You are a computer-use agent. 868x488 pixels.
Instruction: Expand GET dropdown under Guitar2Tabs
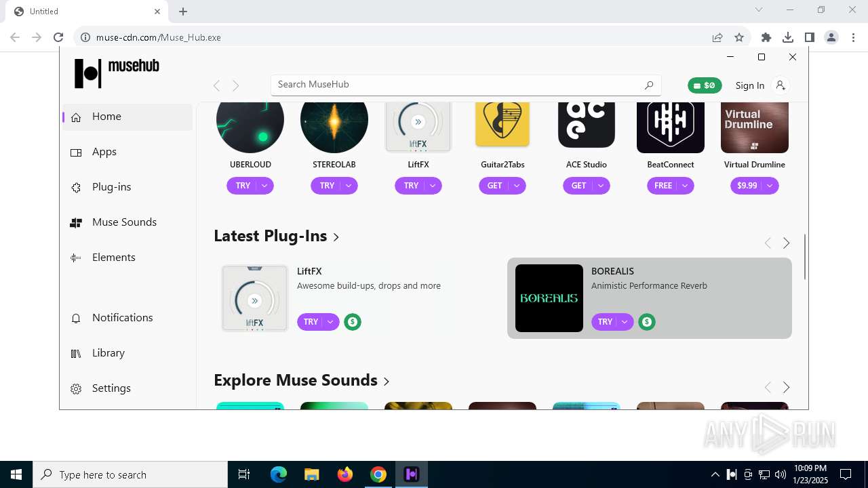[x=517, y=186]
